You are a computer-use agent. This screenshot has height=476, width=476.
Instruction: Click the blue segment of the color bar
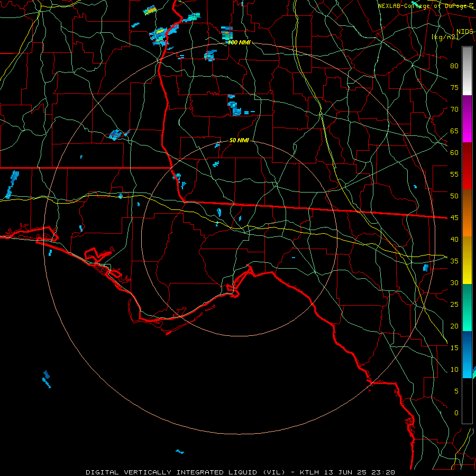tap(467, 354)
